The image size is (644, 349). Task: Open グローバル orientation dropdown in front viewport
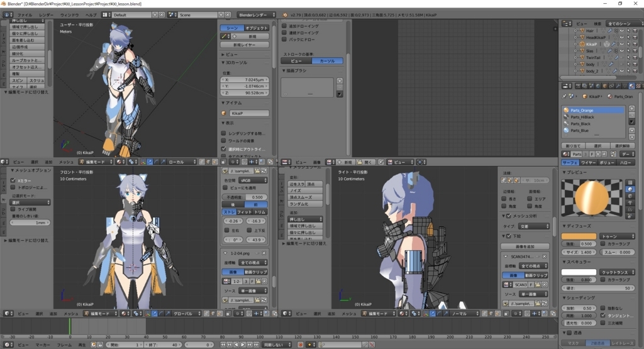point(186,313)
